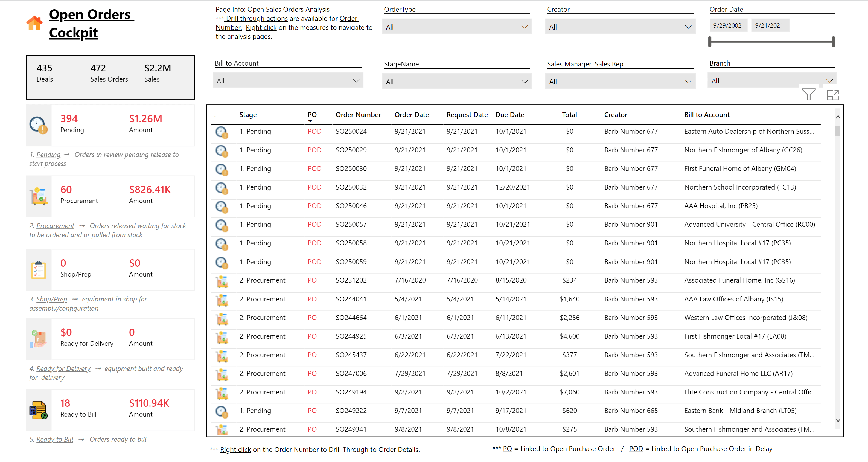Open the Creator filter dropdown
Screen dimensions: 868x462
(x=688, y=27)
